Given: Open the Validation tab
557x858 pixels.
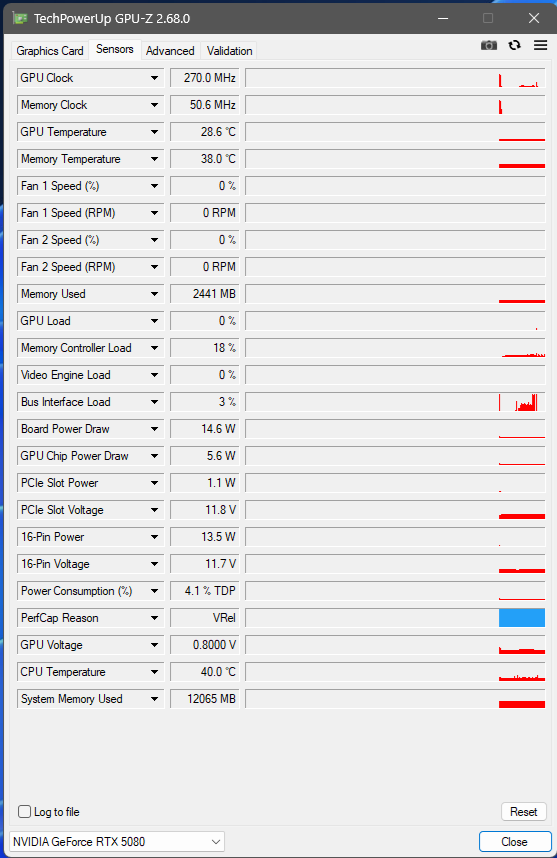Looking at the screenshot, I should pos(229,51).
